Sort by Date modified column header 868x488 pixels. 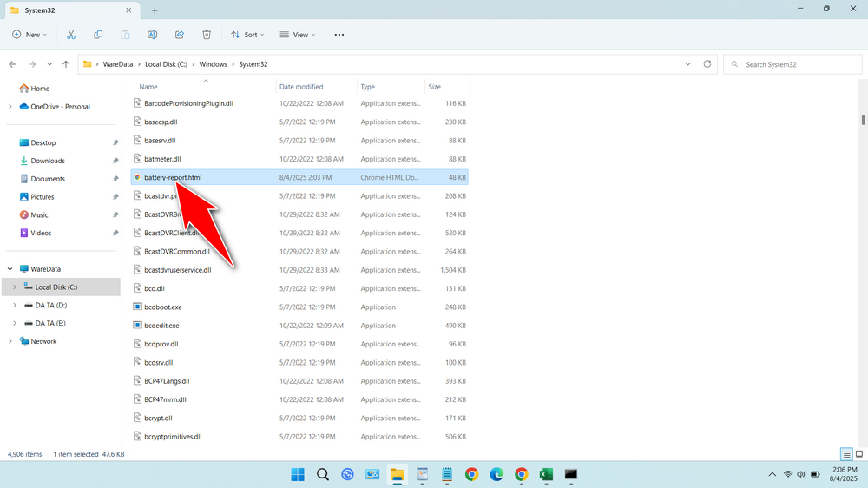click(x=301, y=87)
